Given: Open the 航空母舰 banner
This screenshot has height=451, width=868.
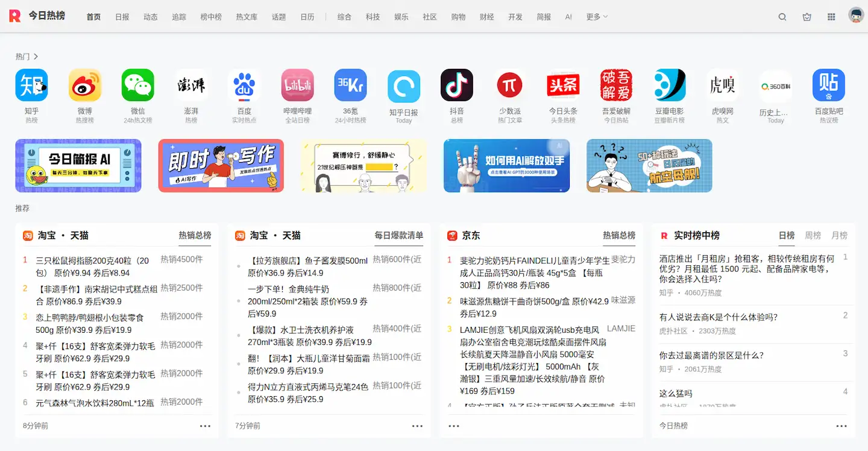Looking at the screenshot, I should (x=650, y=166).
